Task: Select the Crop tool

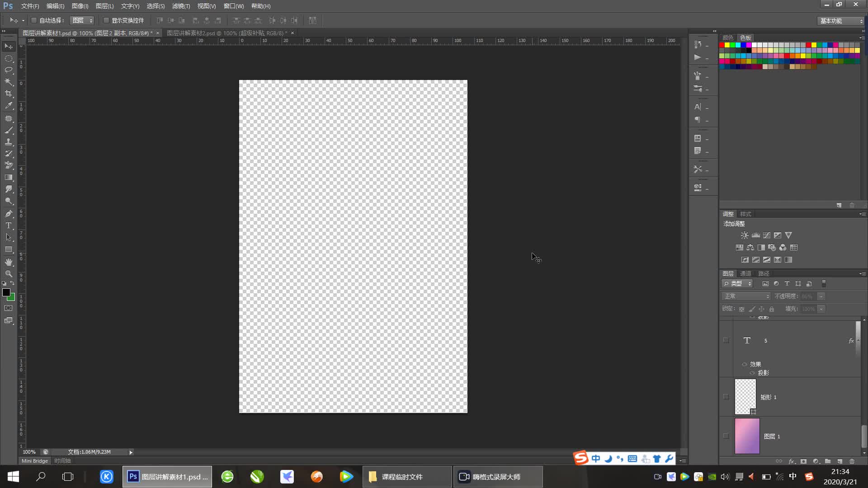Action: [9, 94]
